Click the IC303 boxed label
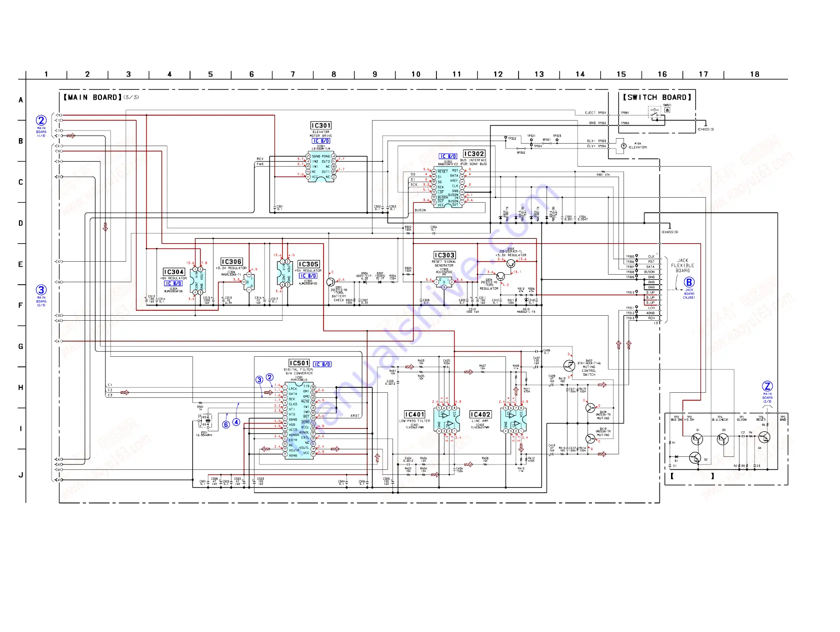 click(x=444, y=255)
